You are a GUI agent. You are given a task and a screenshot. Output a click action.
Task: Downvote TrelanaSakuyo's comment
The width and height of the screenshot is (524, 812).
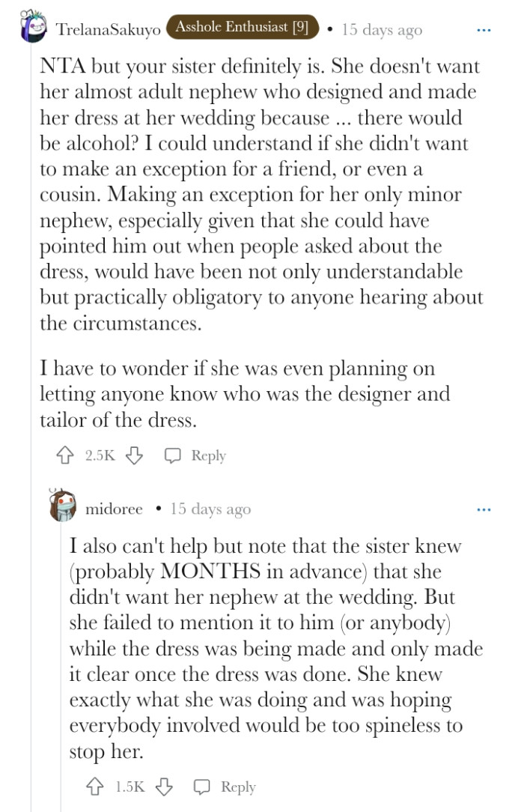coord(134,455)
